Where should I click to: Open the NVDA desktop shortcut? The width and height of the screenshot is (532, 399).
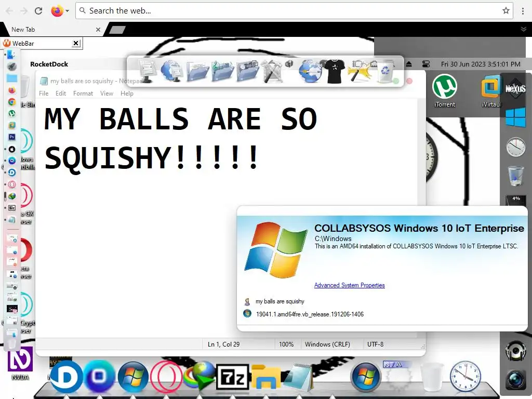pos(20,363)
